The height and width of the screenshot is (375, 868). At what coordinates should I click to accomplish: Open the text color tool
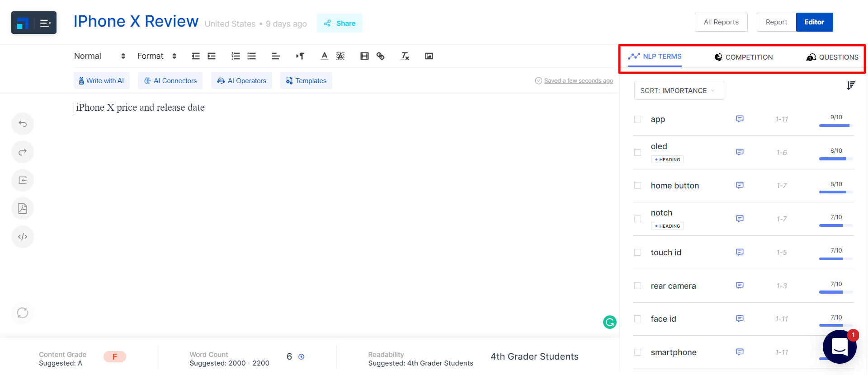pyautogui.click(x=324, y=56)
